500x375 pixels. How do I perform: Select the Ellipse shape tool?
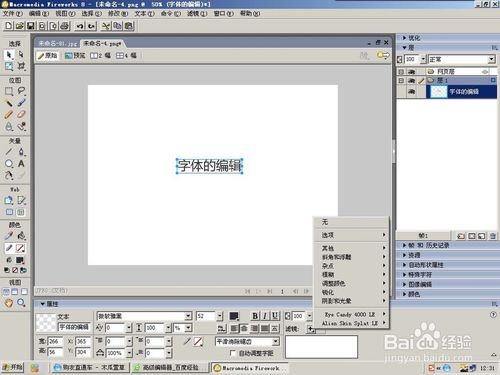[9, 163]
